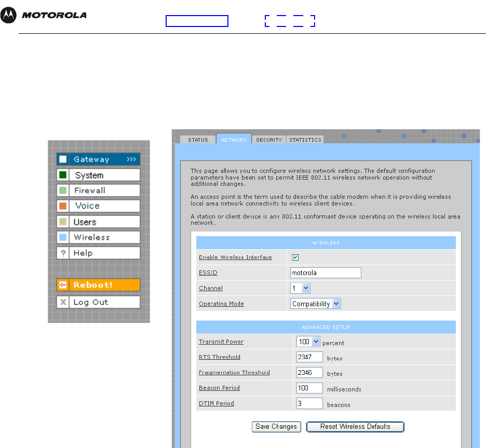Open the System menu item
The height and width of the screenshot is (448, 501).
pos(99,175)
